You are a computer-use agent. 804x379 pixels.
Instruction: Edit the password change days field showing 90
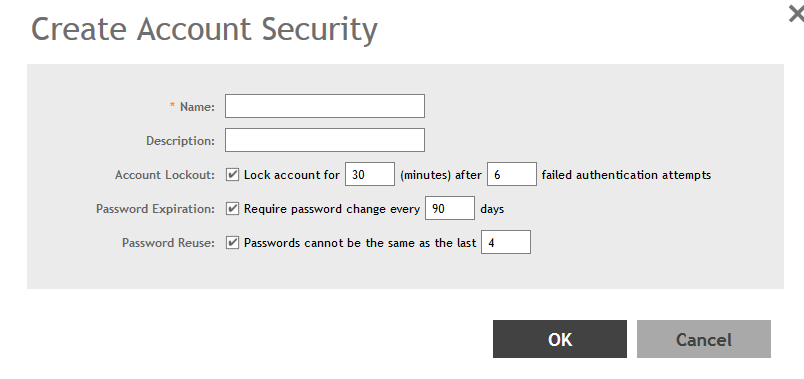[450, 208]
